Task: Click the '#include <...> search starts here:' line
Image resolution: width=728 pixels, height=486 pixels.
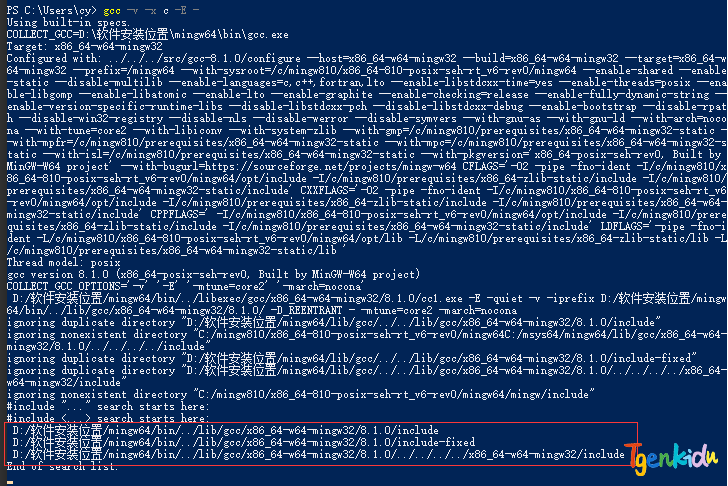Action: click(108, 418)
